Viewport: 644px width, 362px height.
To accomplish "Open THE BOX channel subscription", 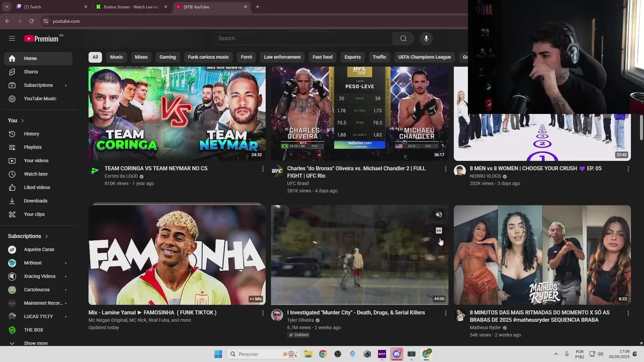I will tap(38, 330).
